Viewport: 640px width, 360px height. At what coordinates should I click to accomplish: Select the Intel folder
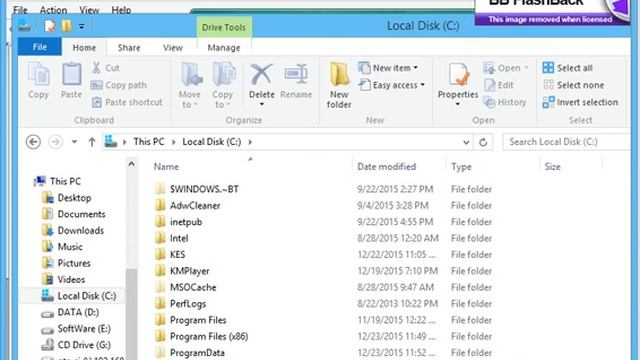[x=179, y=238]
